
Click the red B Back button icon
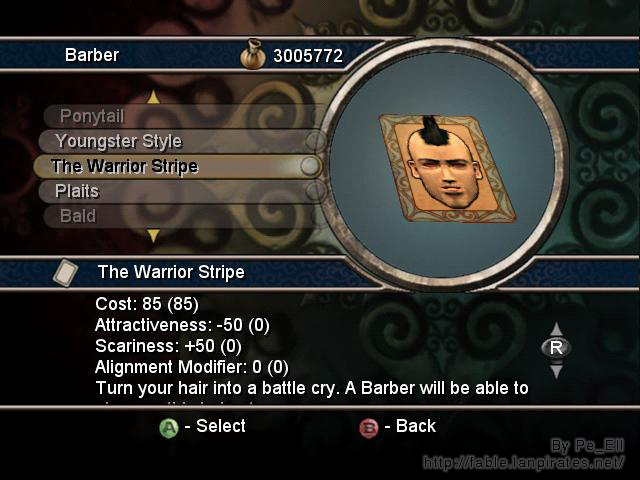coord(369,428)
